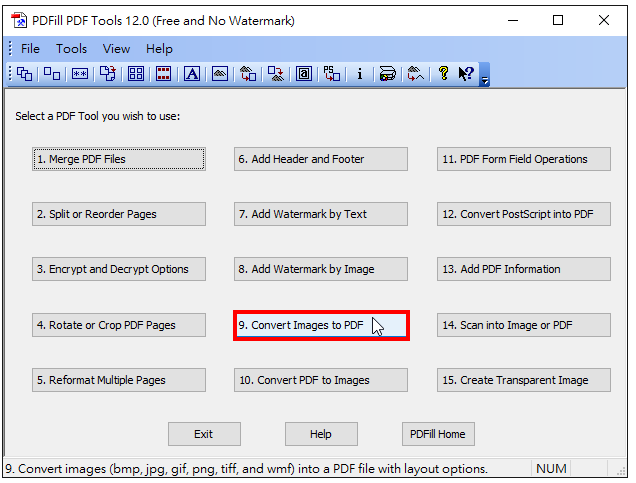Click the Help button at bottom

click(x=321, y=434)
